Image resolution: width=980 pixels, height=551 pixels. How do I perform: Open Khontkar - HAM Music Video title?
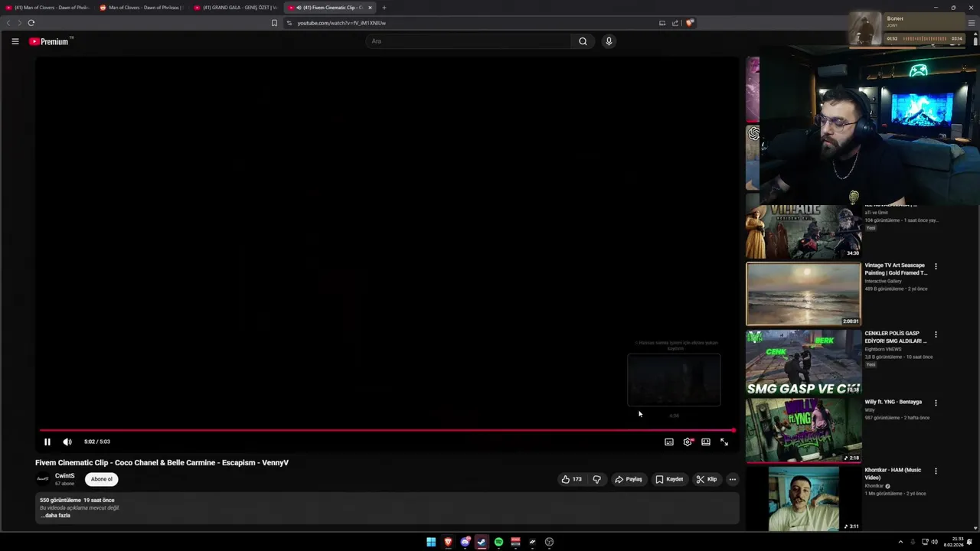coord(893,474)
